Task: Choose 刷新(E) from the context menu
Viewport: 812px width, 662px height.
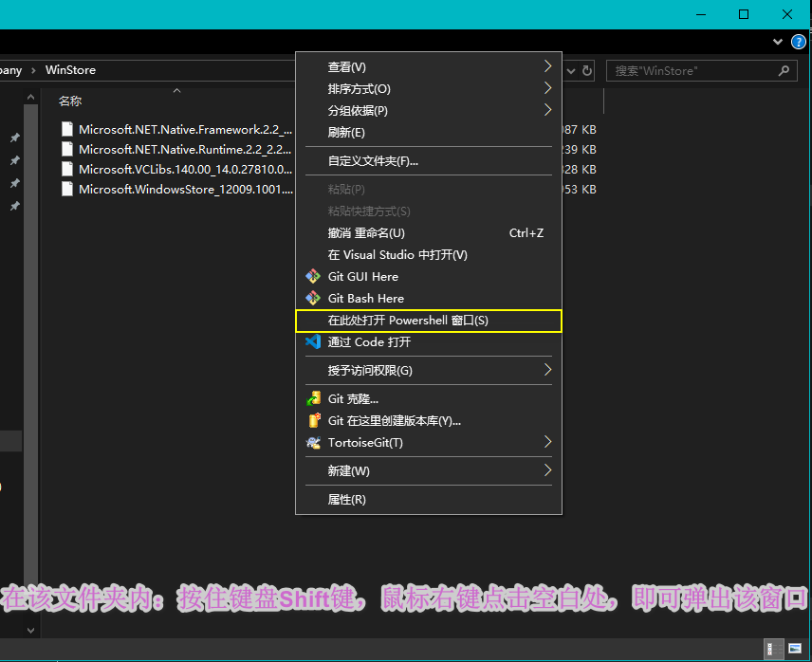Action: [x=429, y=133]
